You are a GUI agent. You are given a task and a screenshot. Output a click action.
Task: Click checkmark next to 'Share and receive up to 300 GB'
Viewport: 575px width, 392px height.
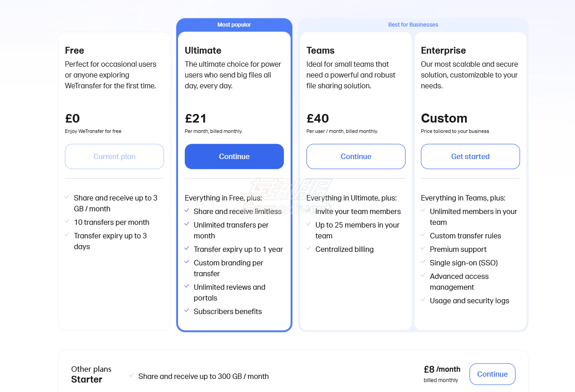(131, 375)
